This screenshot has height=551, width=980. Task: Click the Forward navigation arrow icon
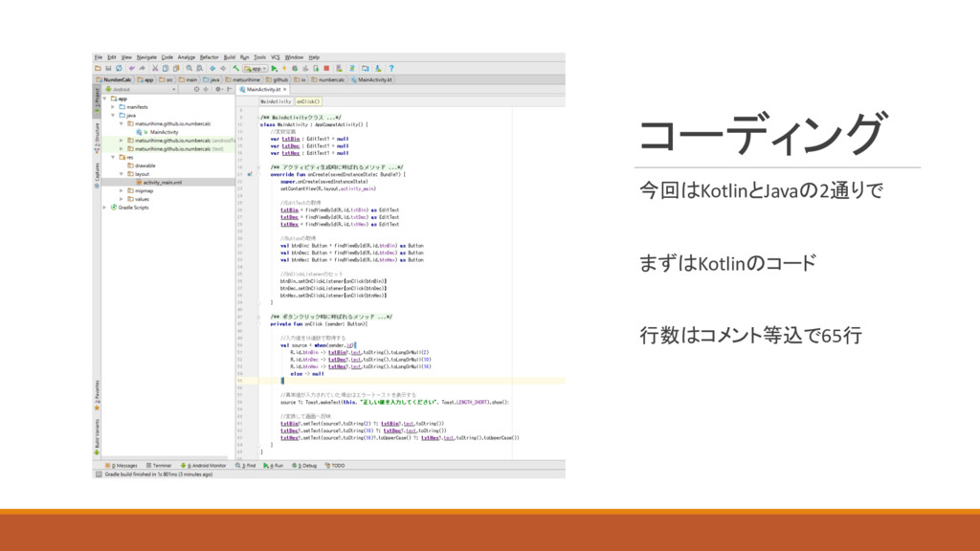point(223,68)
